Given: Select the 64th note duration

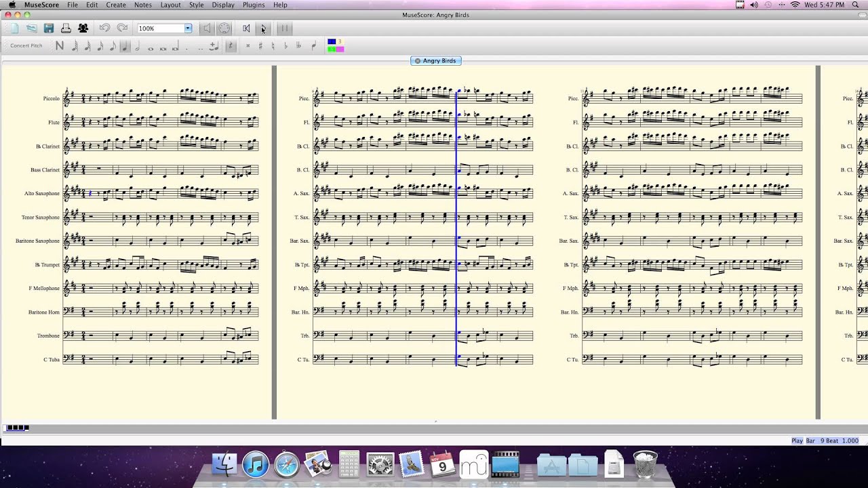Looking at the screenshot, I should [75, 46].
